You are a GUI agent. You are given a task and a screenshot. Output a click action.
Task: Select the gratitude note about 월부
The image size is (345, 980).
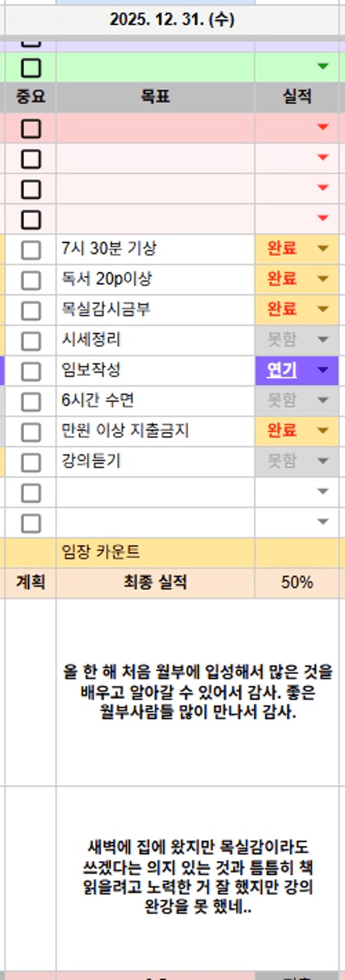(x=197, y=692)
